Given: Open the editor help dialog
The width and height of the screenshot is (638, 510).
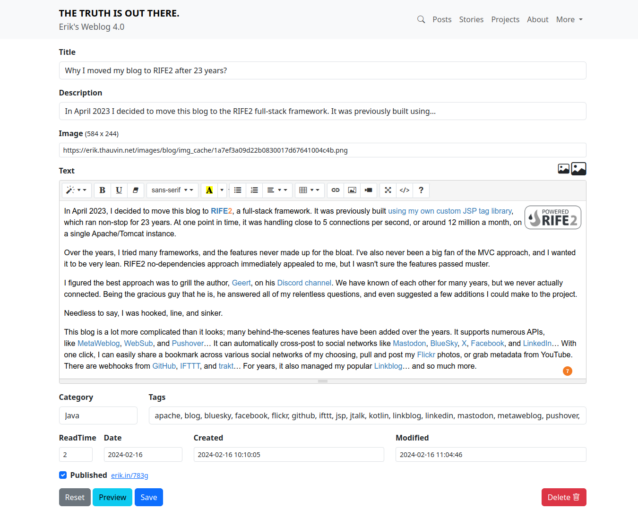Looking at the screenshot, I should point(421,190).
